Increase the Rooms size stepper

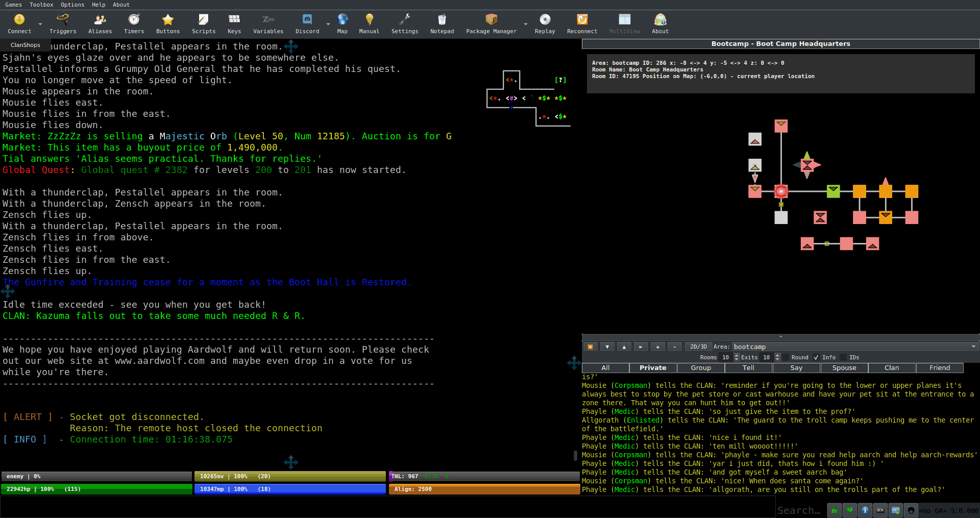tap(736, 355)
